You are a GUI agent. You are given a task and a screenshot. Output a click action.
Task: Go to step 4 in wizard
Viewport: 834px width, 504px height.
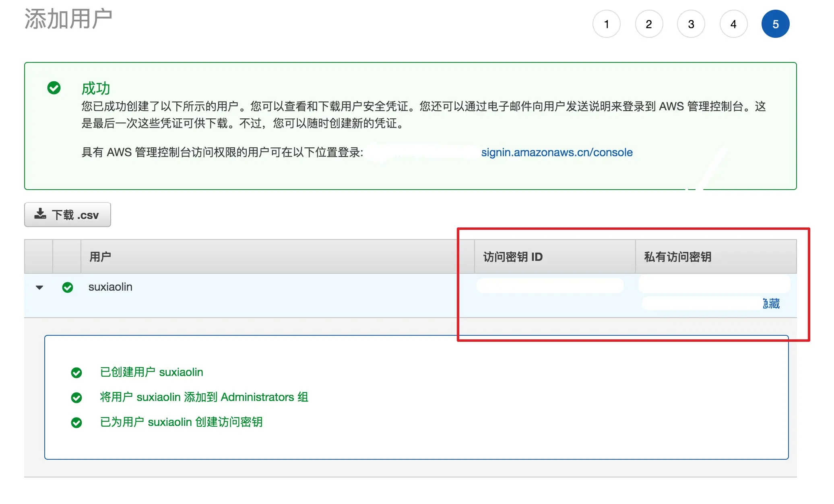coord(733,24)
